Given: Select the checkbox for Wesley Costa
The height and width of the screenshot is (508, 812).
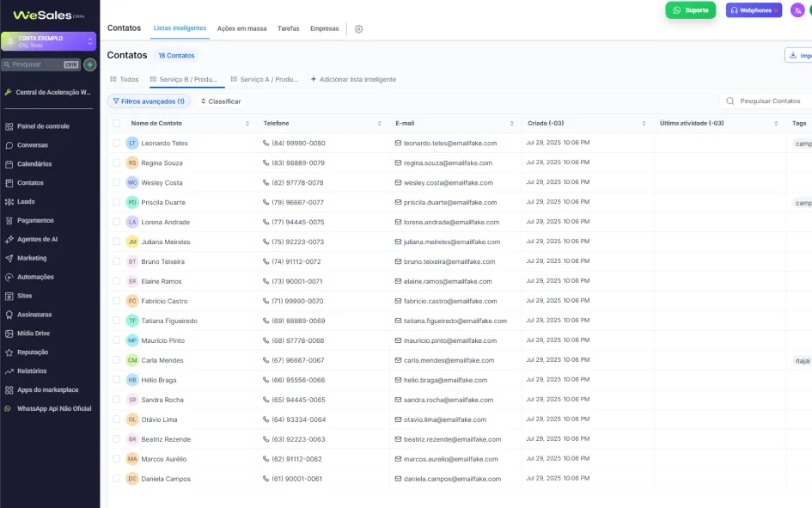Looking at the screenshot, I should coord(117,182).
